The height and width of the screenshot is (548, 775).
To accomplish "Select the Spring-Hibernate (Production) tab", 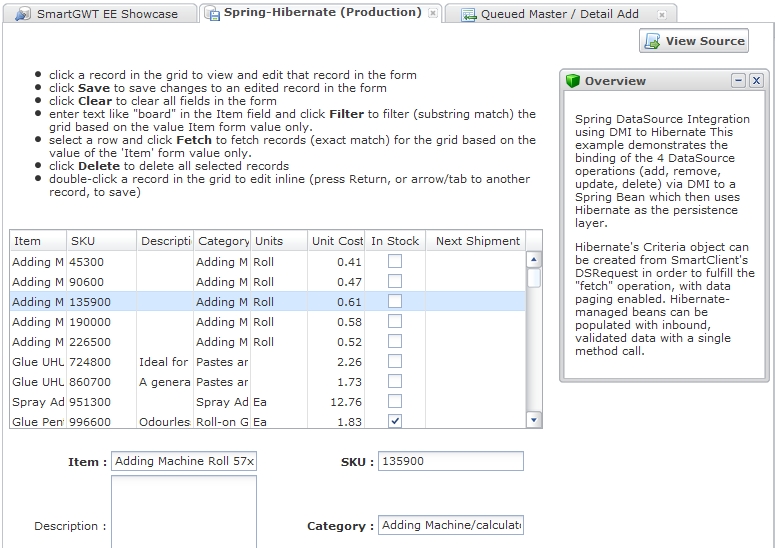I will [320, 13].
